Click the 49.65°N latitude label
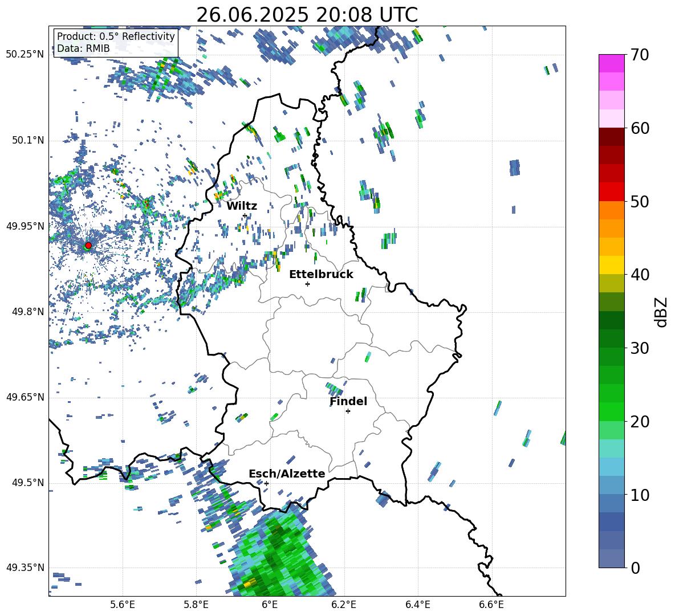 [x=25, y=397]
